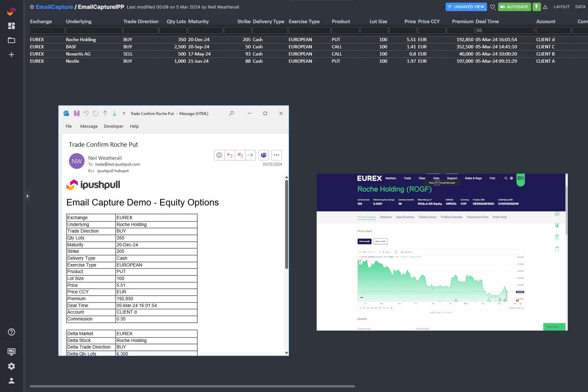Forward the email
Screen dimensions: 588x392
coord(250,155)
